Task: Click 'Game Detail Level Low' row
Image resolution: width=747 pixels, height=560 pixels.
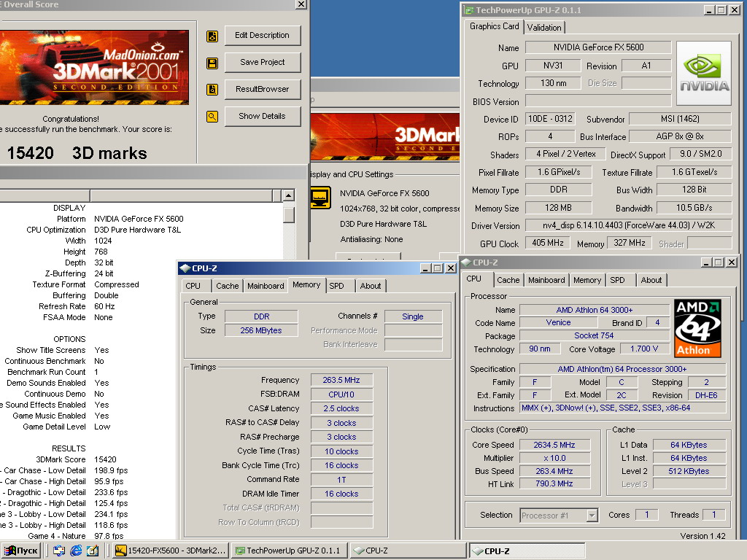Action: click(66, 427)
